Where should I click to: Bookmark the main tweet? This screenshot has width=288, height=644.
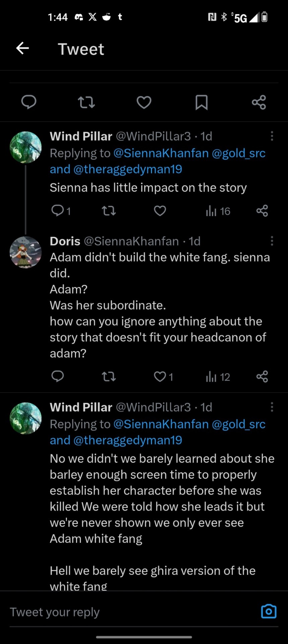point(202,102)
